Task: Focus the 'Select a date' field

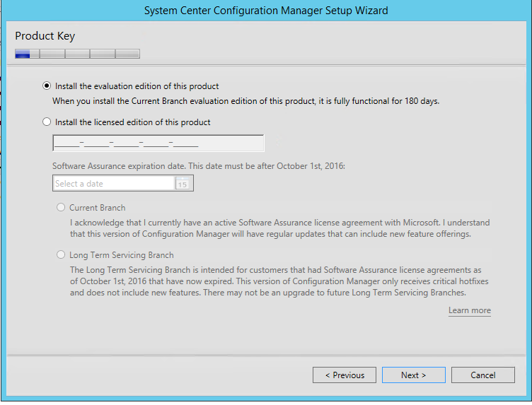Action: pos(113,184)
